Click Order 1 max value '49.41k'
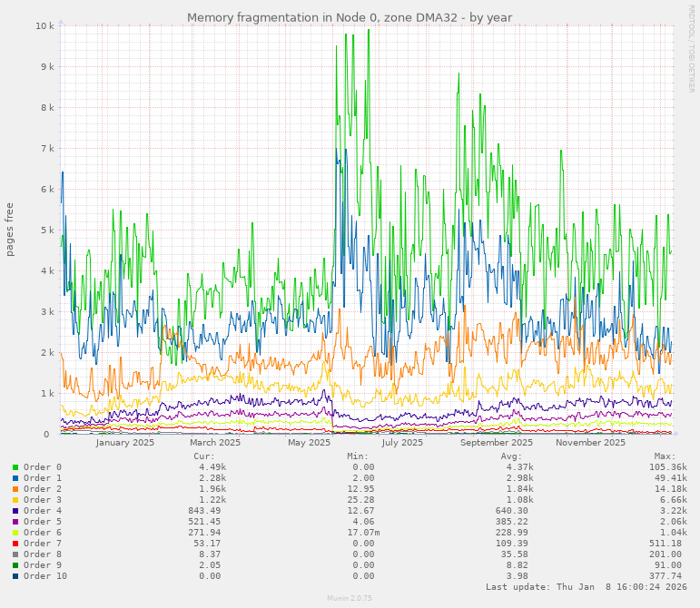 pyautogui.click(x=671, y=477)
